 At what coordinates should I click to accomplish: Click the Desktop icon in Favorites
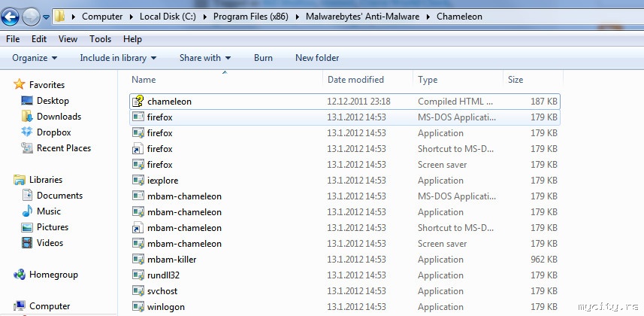click(27, 100)
